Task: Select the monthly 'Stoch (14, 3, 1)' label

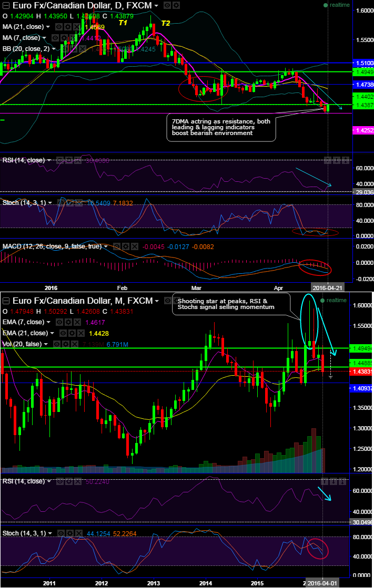Action: click(x=24, y=533)
